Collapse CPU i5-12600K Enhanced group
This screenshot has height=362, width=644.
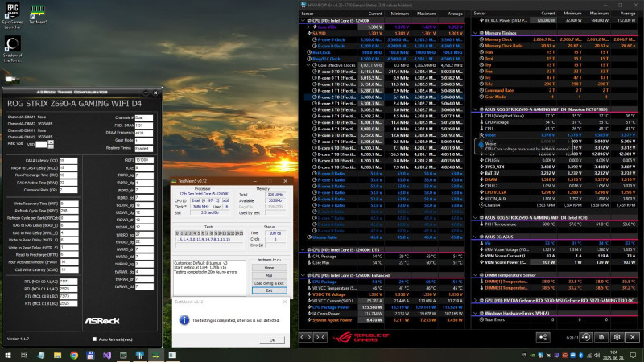pyautogui.click(x=303, y=275)
